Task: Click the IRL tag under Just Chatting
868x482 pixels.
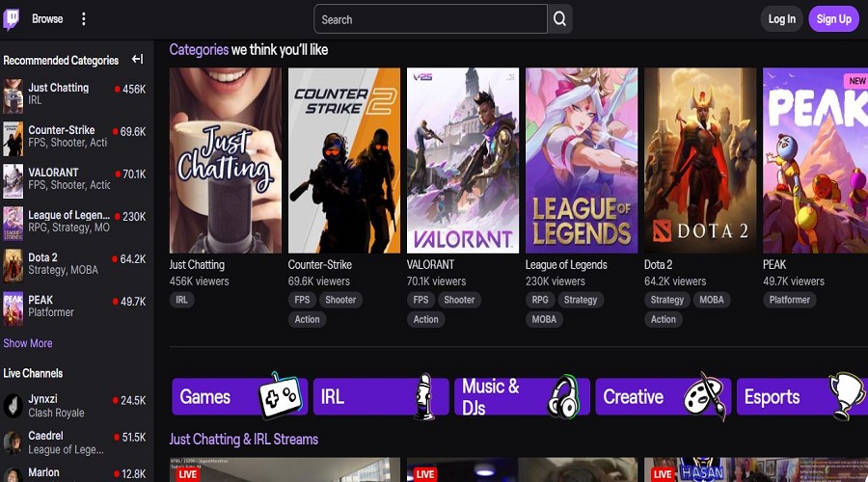Action: (181, 300)
